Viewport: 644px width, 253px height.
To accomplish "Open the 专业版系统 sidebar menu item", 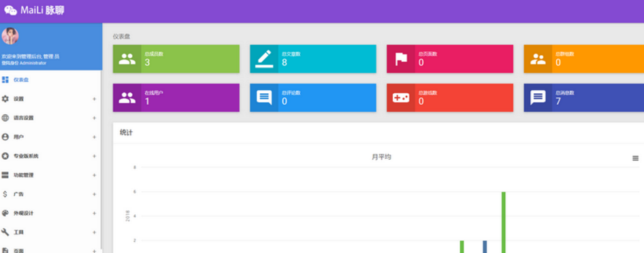I will coord(50,156).
